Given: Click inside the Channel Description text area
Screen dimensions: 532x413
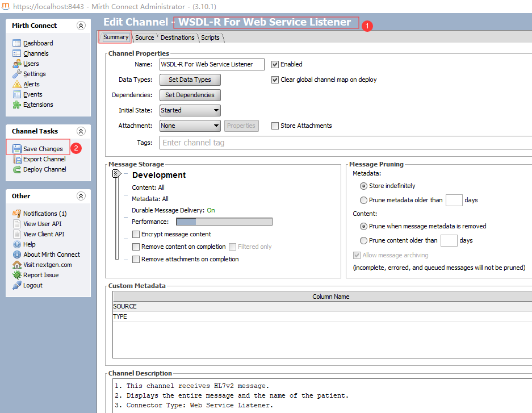Looking at the screenshot, I should click(x=322, y=396).
